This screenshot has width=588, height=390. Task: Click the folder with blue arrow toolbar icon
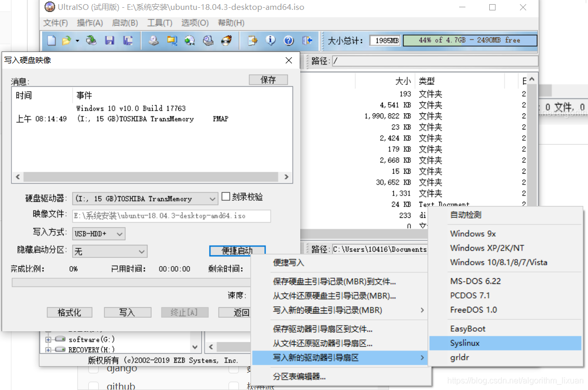point(172,41)
